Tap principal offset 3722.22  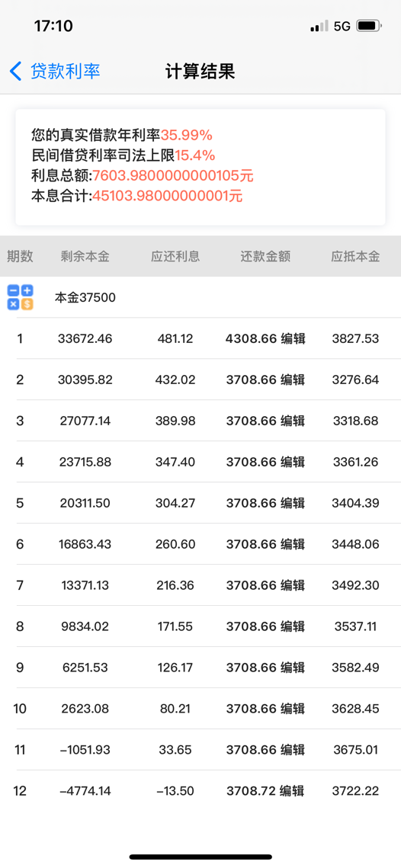pos(355,791)
